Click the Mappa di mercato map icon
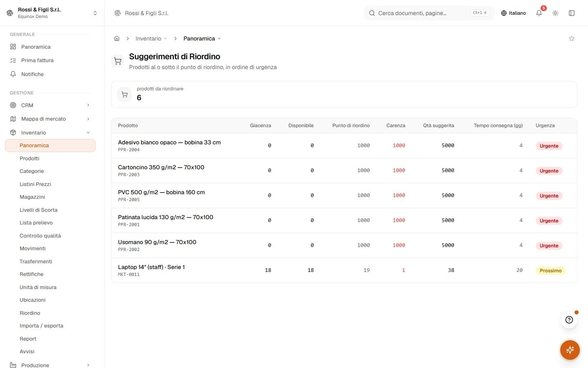The width and height of the screenshot is (588, 368). (x=13, y=119)
